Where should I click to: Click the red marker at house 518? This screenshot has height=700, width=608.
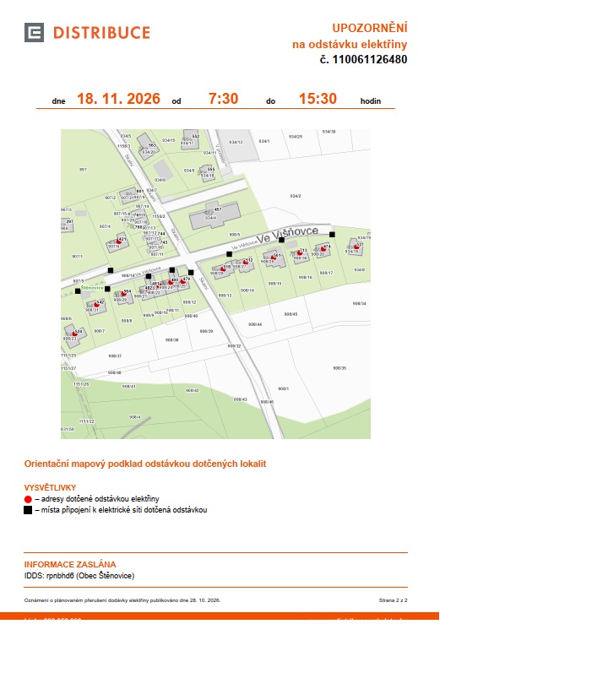point(223,269)
